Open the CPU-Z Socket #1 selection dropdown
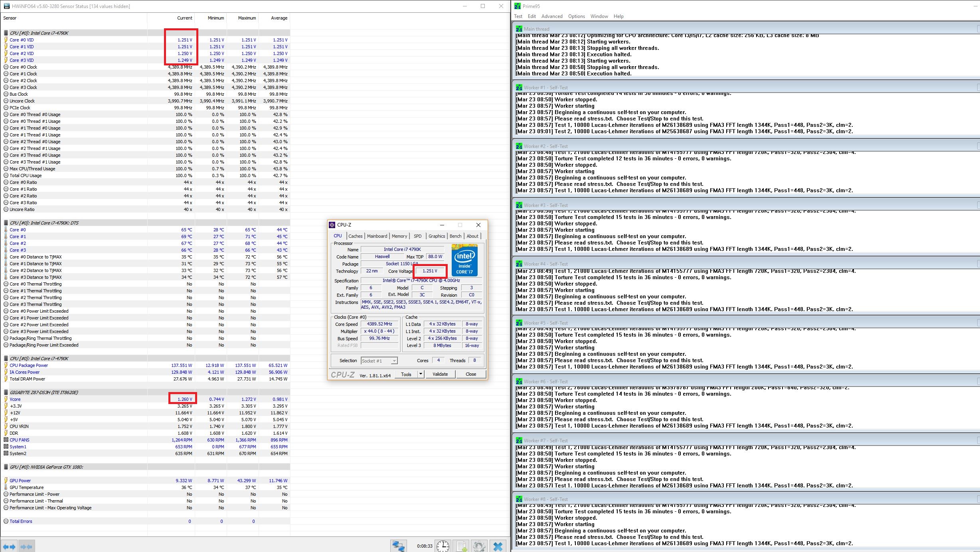Viewport: 980px width, 552px height. pyautogui.click(x=394, y=361)
